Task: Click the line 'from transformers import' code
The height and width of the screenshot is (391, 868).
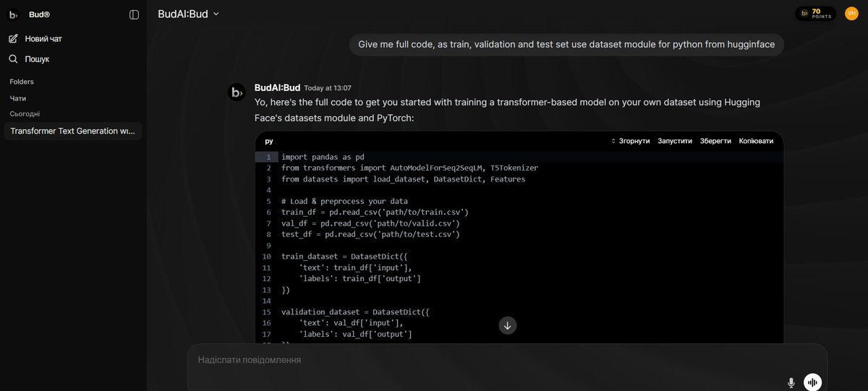Action: tap(409, 168)
